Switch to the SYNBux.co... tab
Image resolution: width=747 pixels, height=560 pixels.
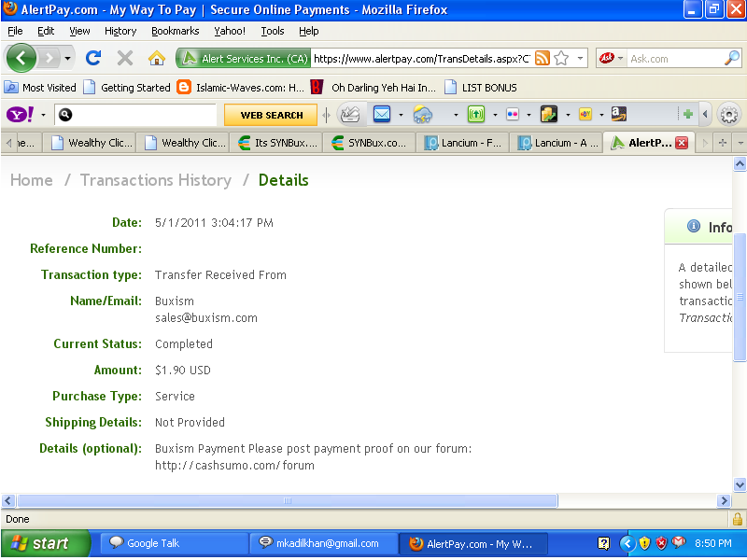click(x=370, y=143)
